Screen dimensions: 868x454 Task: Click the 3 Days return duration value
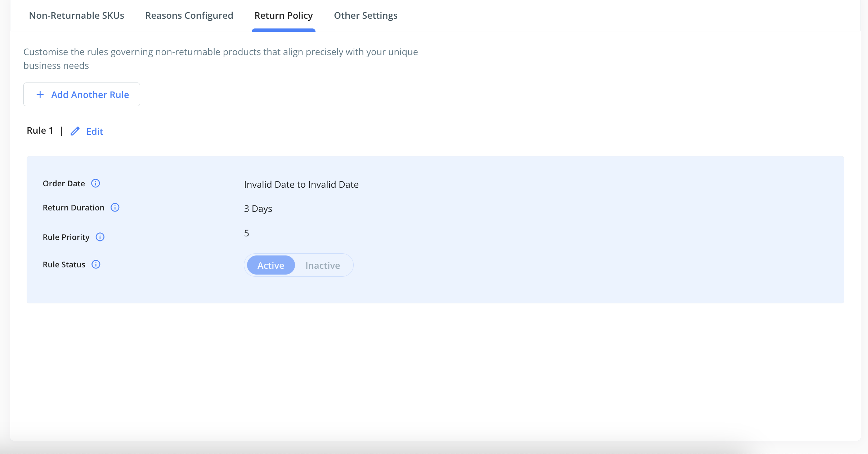(258, 209)
